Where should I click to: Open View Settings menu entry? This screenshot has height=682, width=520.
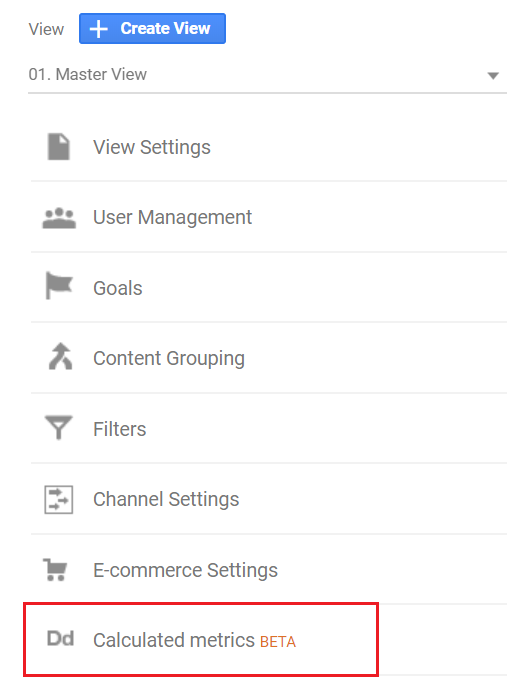(152, 147)
